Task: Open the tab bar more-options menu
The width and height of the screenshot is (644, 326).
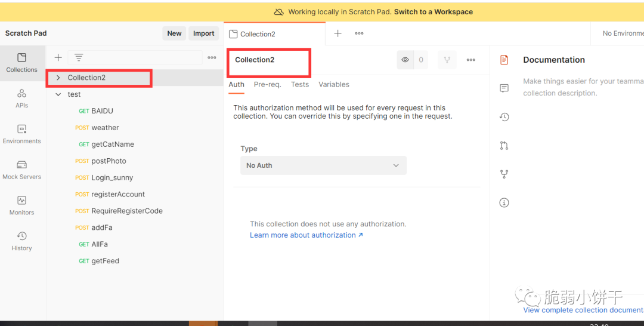Action: 359,33
